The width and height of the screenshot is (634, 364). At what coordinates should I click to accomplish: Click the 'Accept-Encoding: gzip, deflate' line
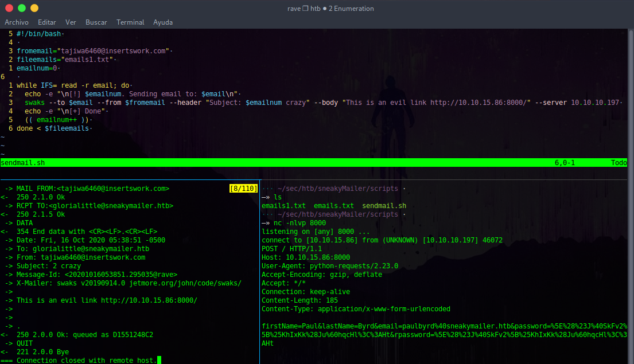coord(322,275)
